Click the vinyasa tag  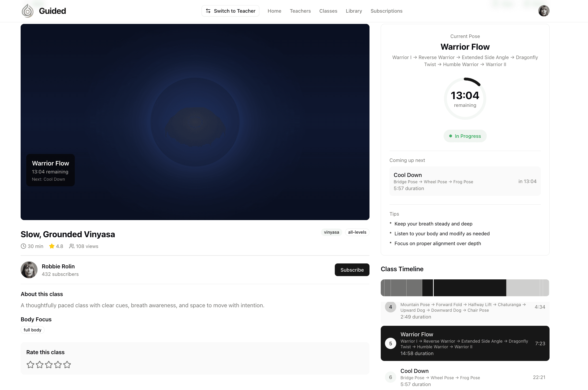(x=331, y=232)
